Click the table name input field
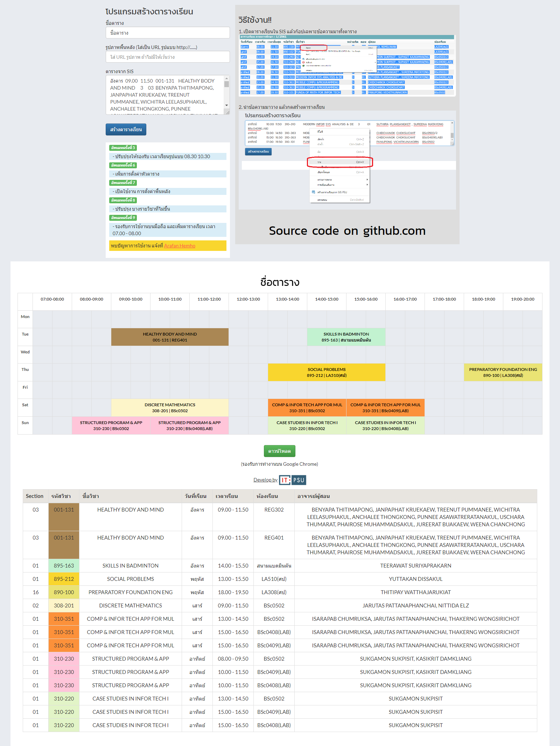 [168, 33]
